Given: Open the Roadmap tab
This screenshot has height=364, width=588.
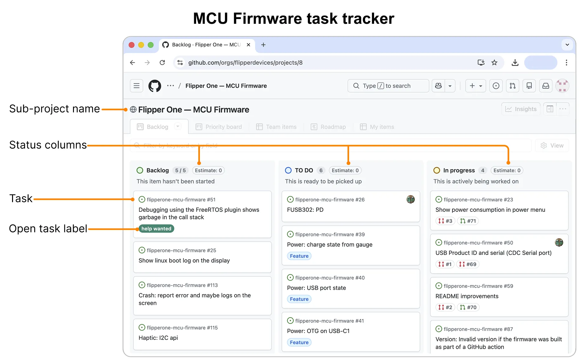Looking at the screenshot, I should click(x=328, y=127).
